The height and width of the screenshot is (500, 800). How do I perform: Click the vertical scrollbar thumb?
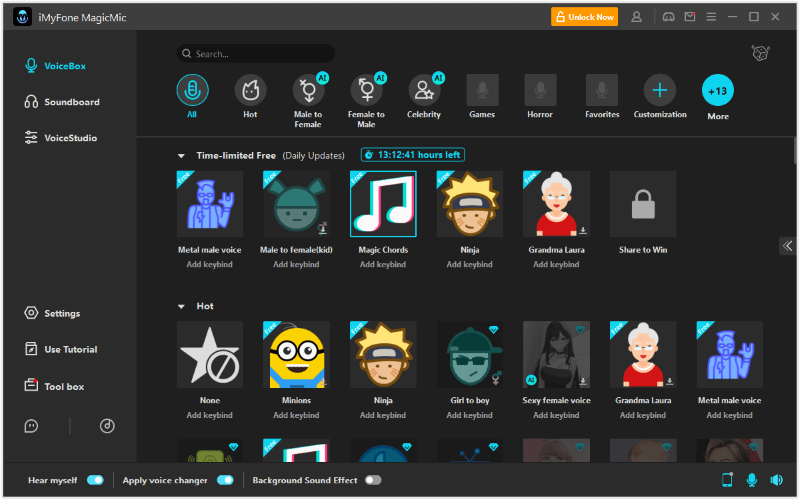point(795,151)
